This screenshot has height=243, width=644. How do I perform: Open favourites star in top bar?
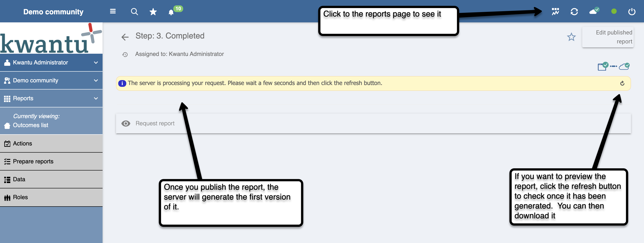[153, 12]
